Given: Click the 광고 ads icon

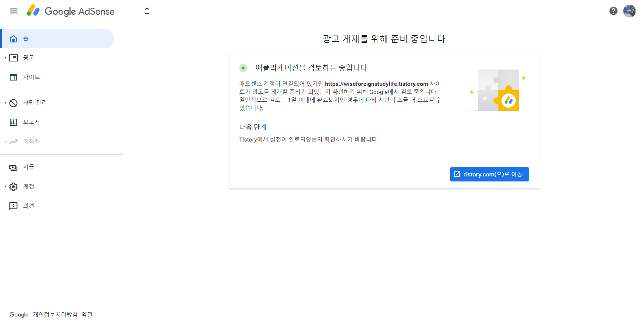Looking at the screenshot, I should click(13, 58).
